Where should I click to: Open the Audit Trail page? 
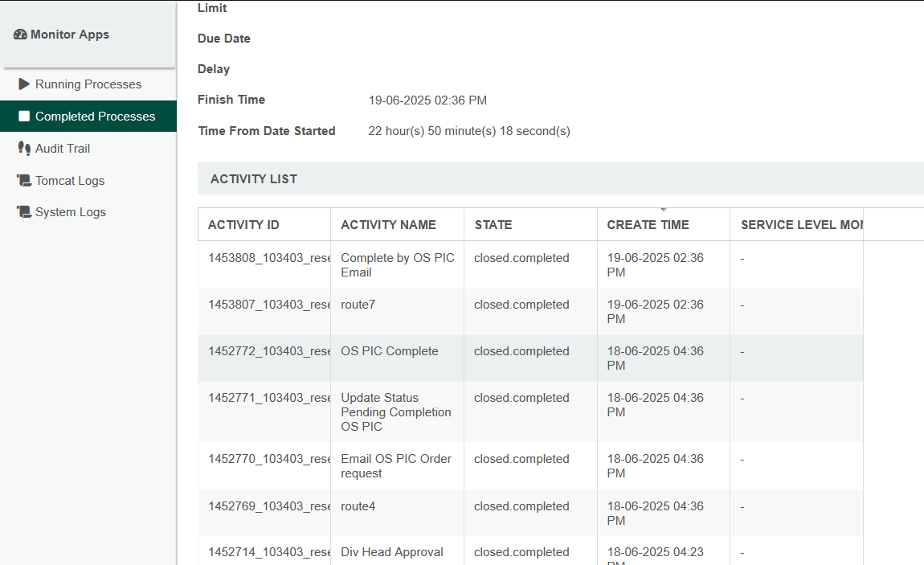pyautogui.click(x=63, y=149)
